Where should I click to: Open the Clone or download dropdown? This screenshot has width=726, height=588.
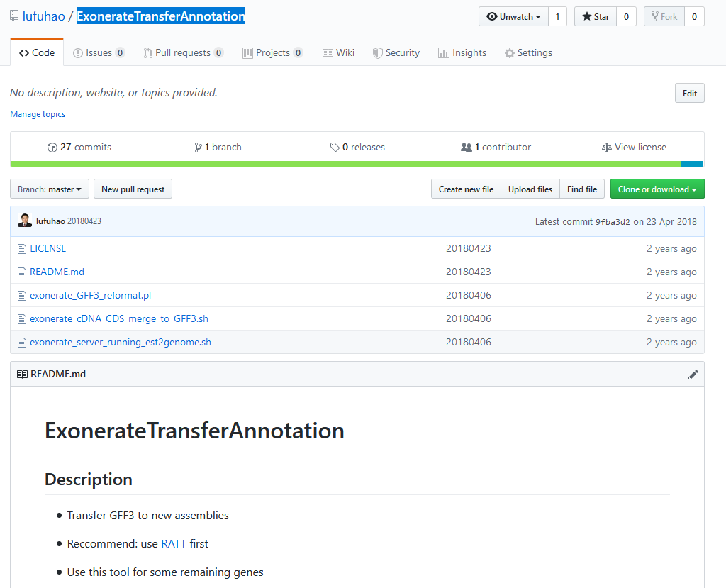[657, 189]
